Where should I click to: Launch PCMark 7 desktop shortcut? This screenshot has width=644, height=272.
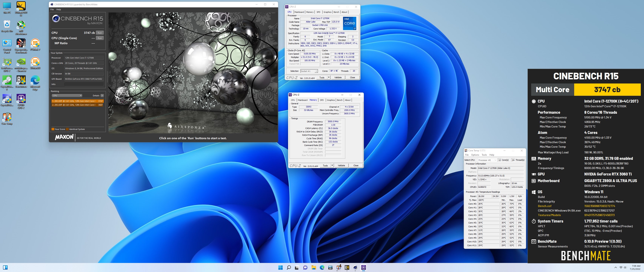point(35,45)
